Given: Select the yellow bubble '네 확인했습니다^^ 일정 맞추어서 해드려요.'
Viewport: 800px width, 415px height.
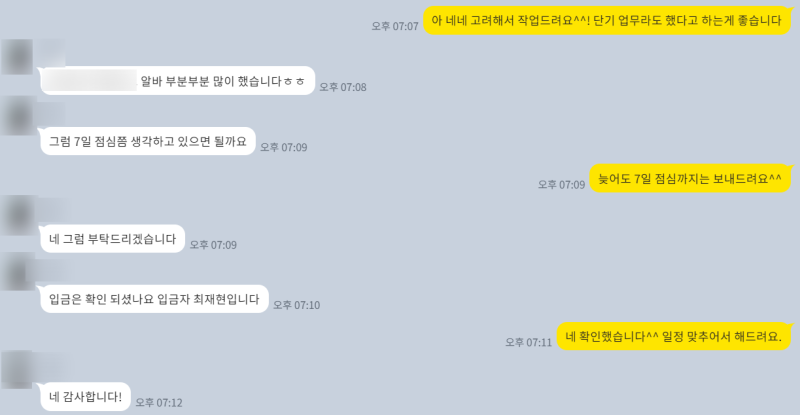Looking at the screenshot, I should [673, 336].
